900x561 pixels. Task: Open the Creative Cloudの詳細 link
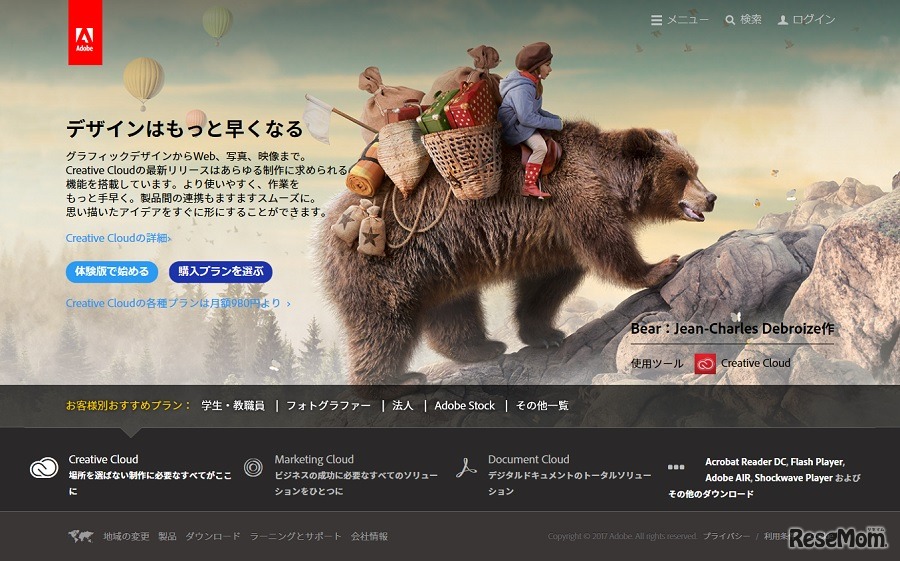[x=118, y=238]
